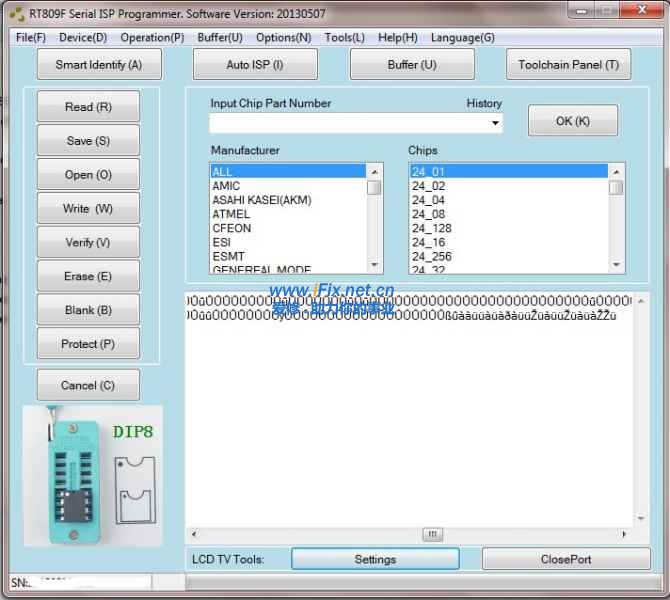
Task: Click the DIP8 chip outline icon
Action: coord(134,490)
